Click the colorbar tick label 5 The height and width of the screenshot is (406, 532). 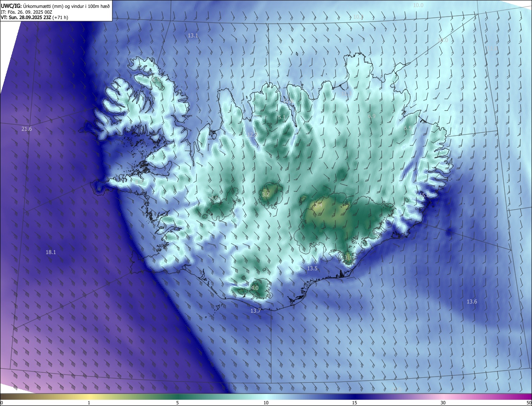pyautogui.click(x=177, y=403)
